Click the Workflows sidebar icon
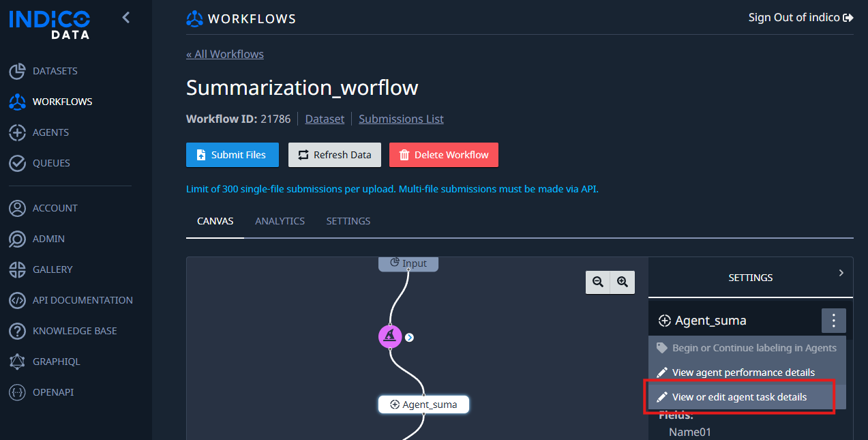Image resolution: width=868 pixels, height=440 pixels. pyautogui.click(x=17, y=102)
